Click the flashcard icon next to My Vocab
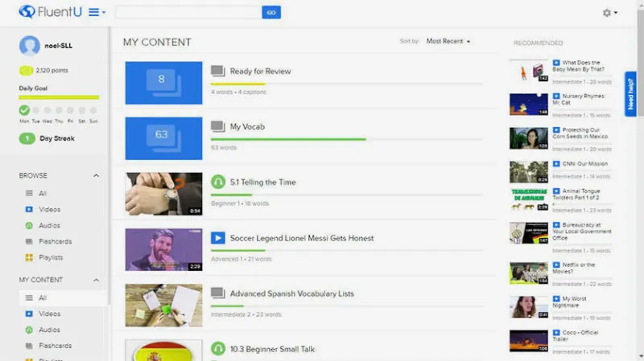The height and width of the screenshot is (361, 644). [217, 127]
